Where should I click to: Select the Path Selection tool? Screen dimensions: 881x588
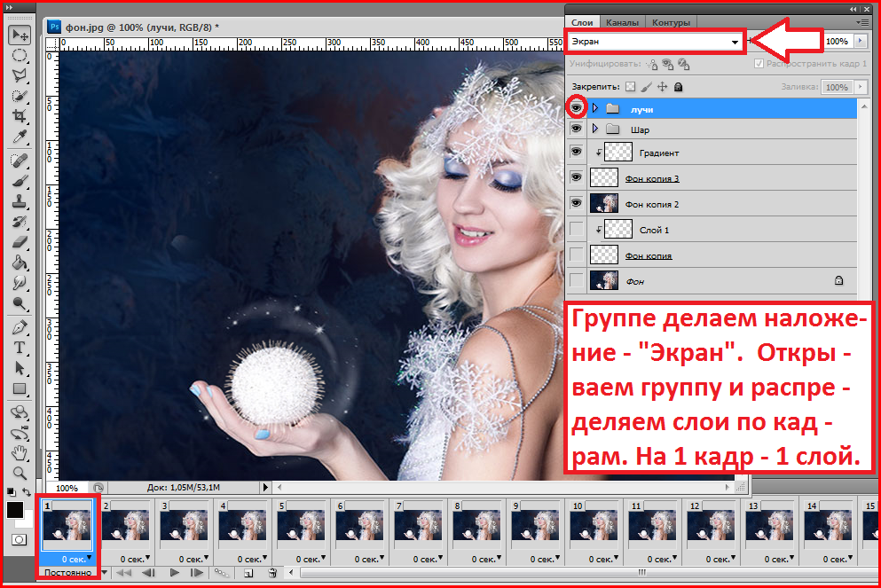[20, 368]
